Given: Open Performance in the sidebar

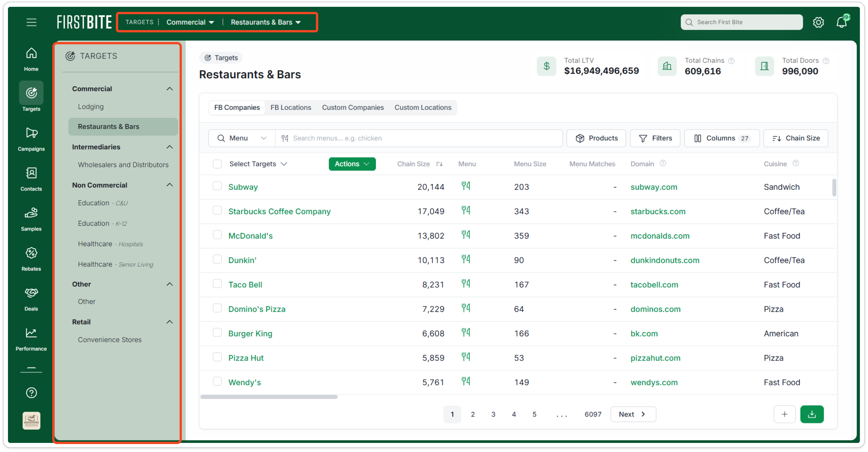Looking at the screenshot, I should click(31, 339).
